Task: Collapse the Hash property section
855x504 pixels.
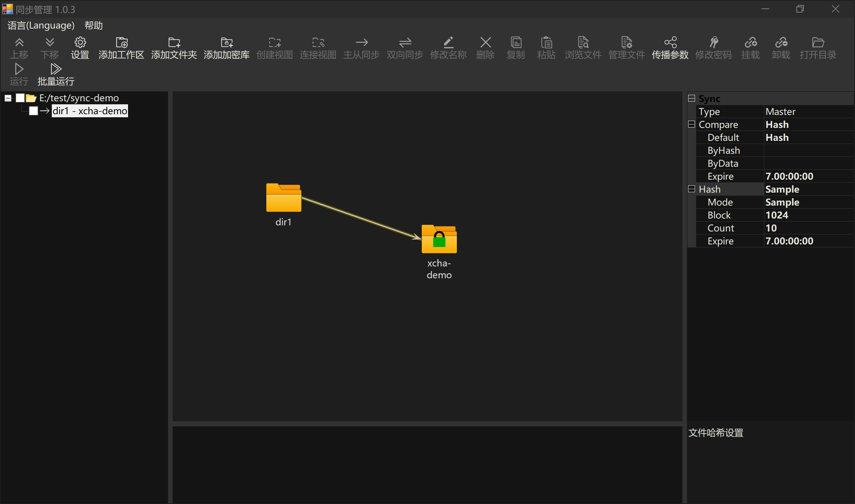Action: (x=692, y=189)
